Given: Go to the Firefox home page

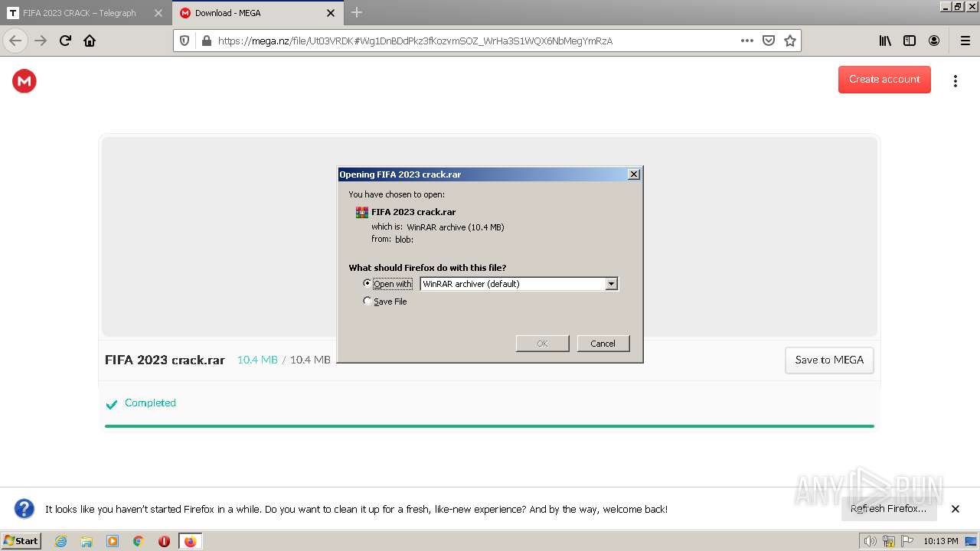Looking at the screenshot, I should pos(90,41).
